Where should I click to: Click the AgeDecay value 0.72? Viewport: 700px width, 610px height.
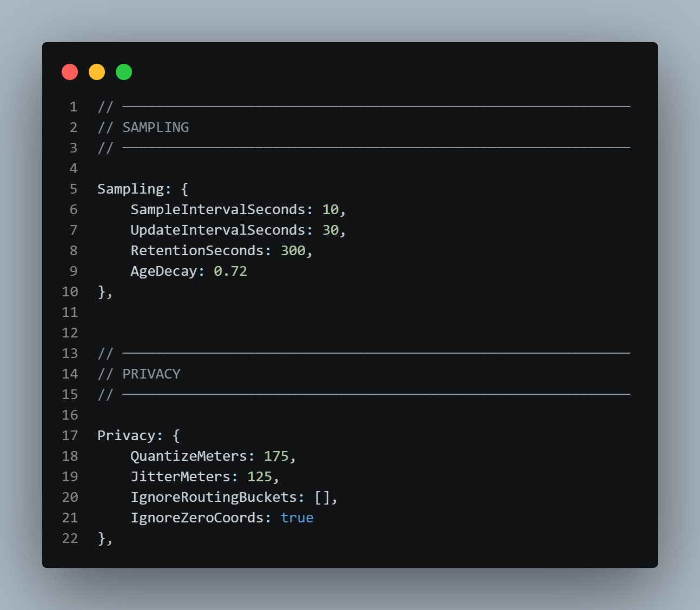tap(230, 271)
